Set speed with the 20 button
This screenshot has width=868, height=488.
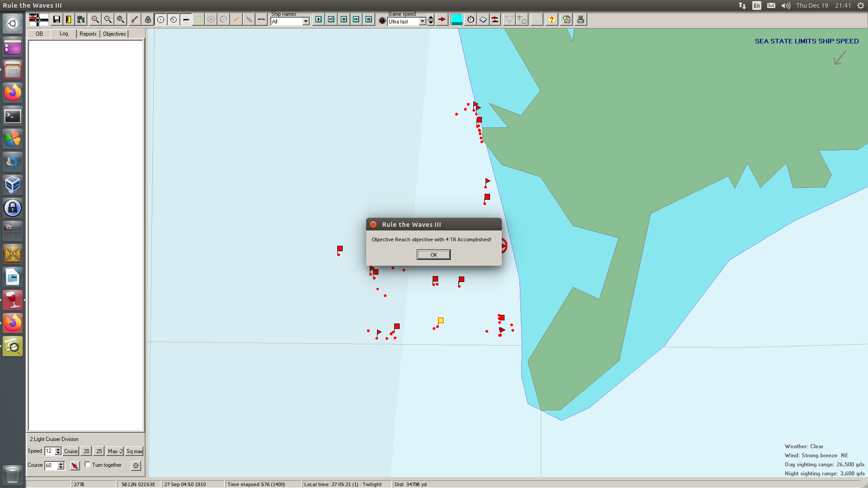tap(86, 451)
